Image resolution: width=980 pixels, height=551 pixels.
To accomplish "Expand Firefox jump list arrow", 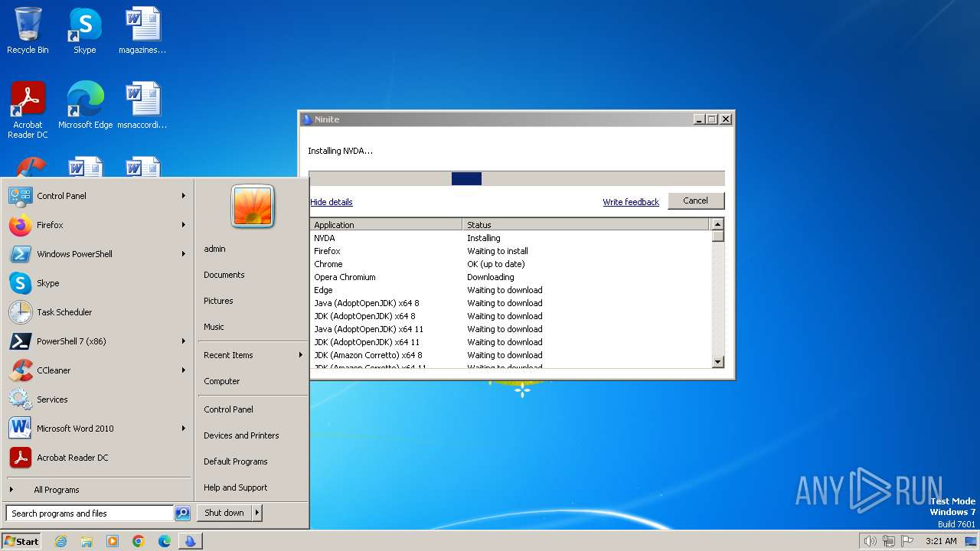I will (184, 225).
